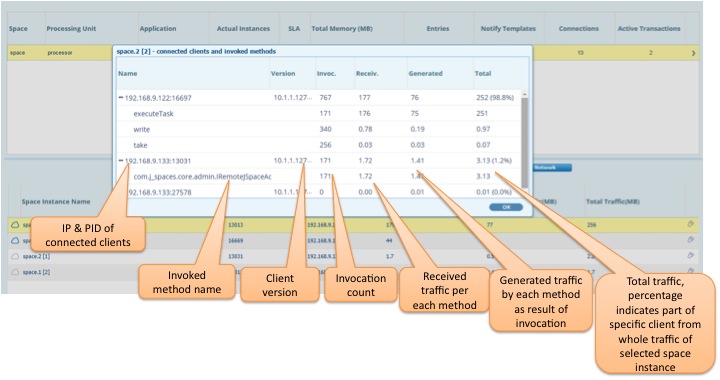Image resolution: width=720 pixels, height=380 pixels.
Task: Open the chevron arrow on the processor space row
Action: tap(693, 53)
